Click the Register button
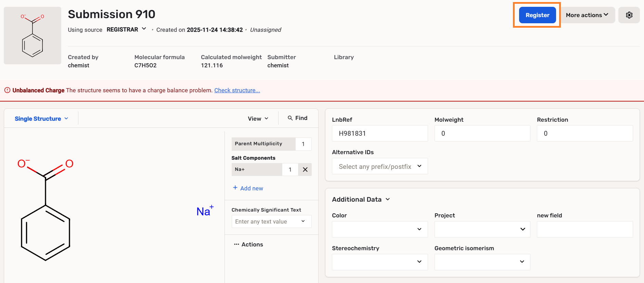 coord(537,15)
